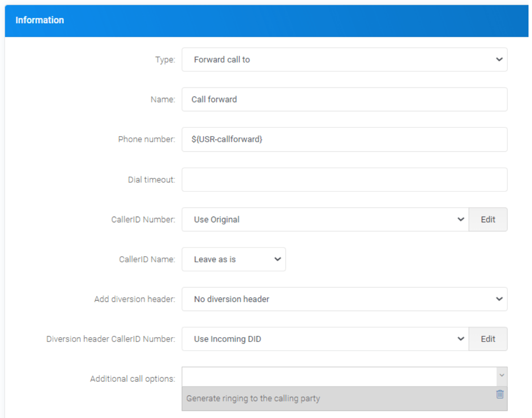Expand the CallerID Number dropdown showing Use Original
532x418 pixels.
click(325, 220)
